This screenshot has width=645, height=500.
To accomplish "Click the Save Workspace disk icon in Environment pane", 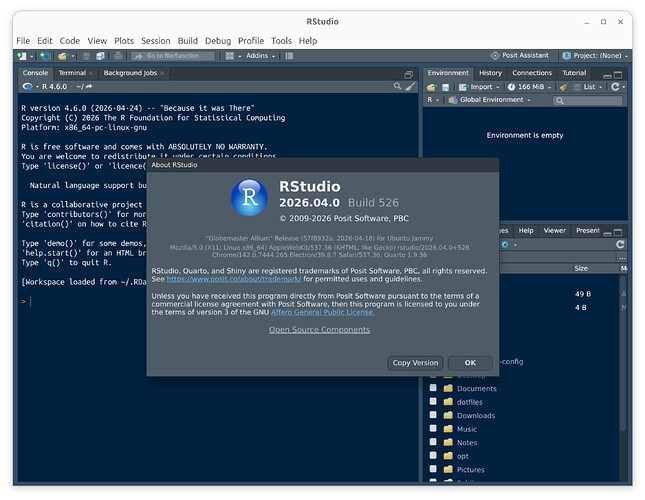I will [445, 87].
